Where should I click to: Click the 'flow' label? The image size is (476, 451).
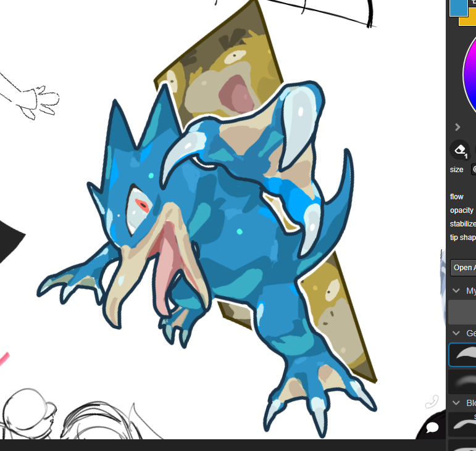[457, 197]
